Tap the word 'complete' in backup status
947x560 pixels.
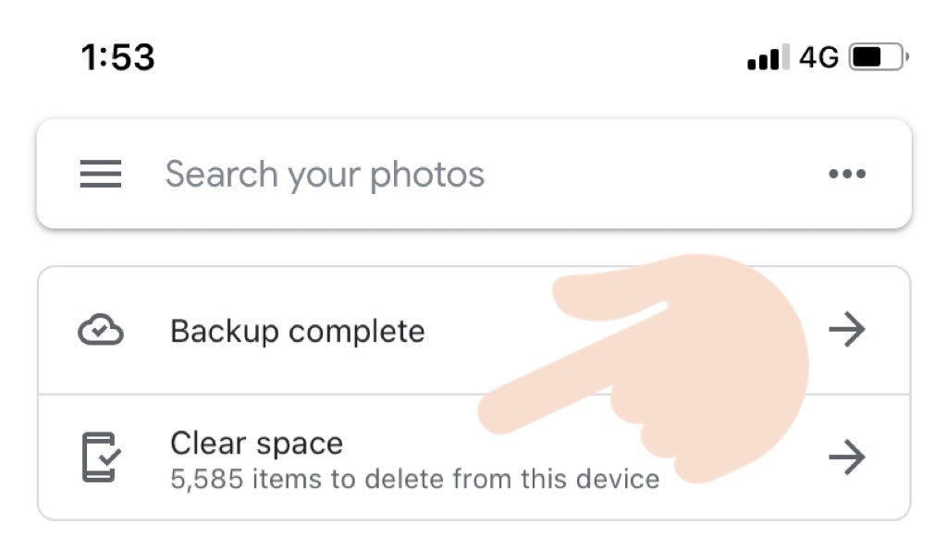357,333
